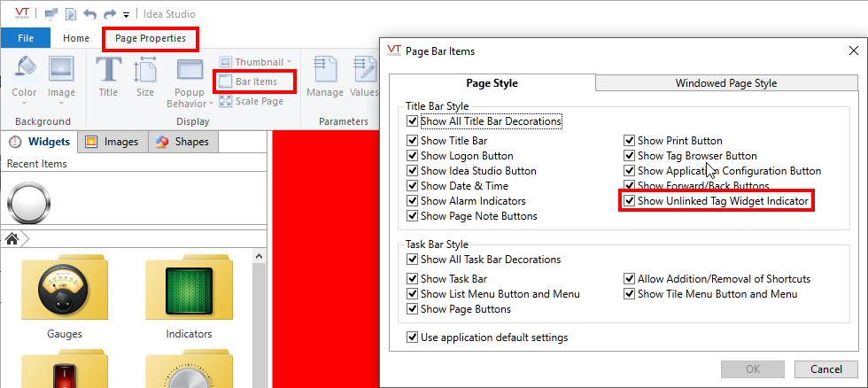Click Manage parameters icon

click(324, 76)
